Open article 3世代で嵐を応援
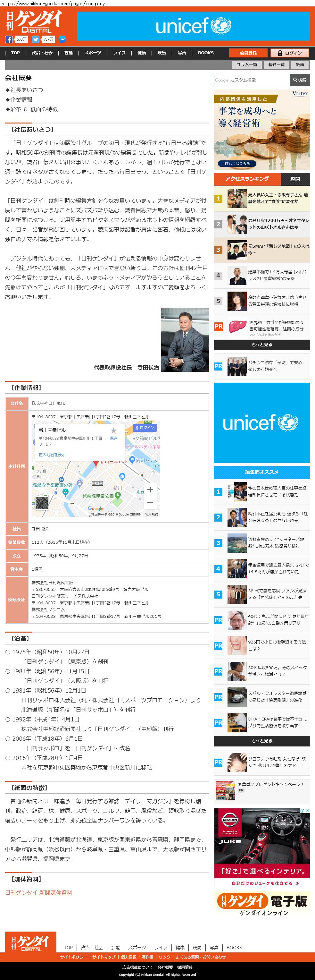The height and width of the screenshot is (980, 315). tap(278, 594)
